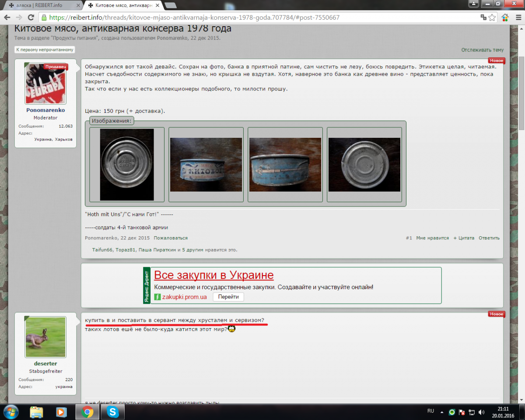Viewport: 525px width, 420px height.
Task: Click the 'Перейти' ad button
Action: tap(228, 297)
